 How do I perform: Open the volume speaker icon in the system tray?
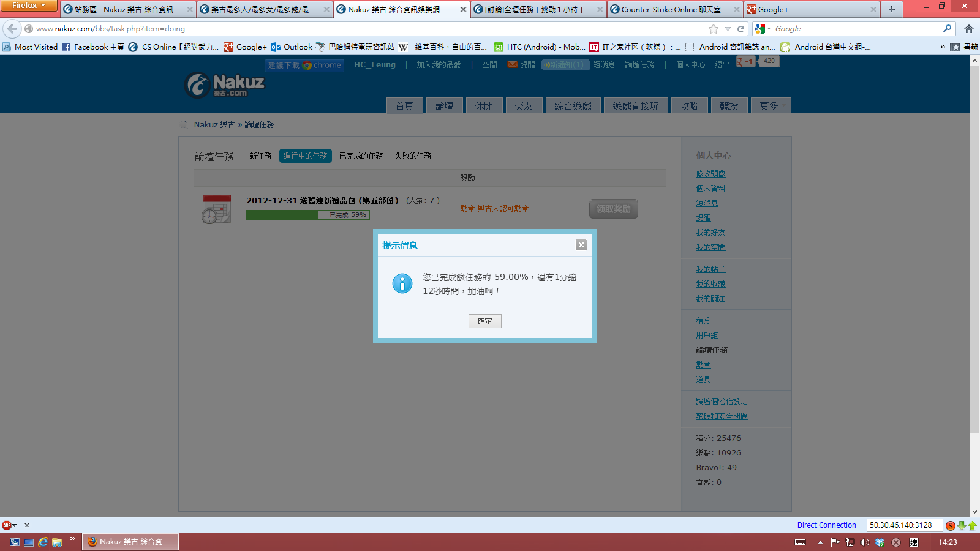click(864, 542)
